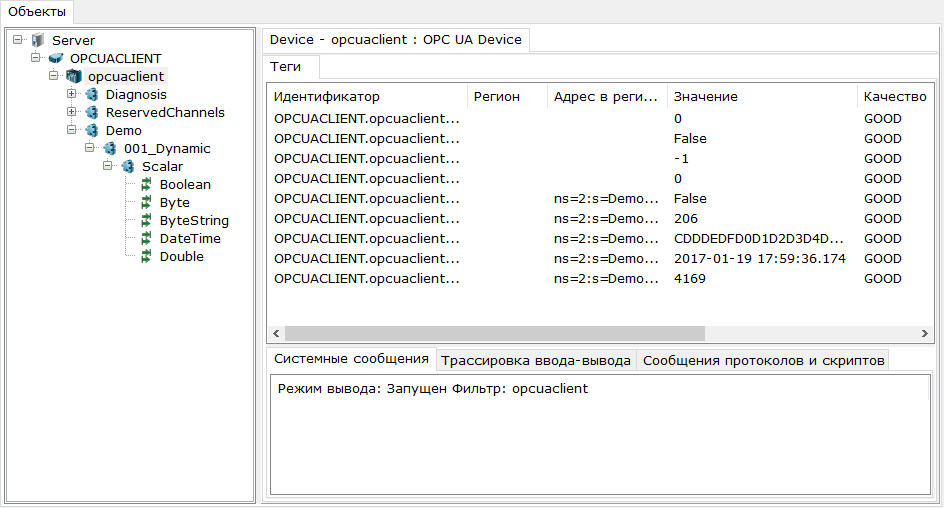
Task: Select the Server tree label
Action: pyautogui.click(x=73, y=40)
